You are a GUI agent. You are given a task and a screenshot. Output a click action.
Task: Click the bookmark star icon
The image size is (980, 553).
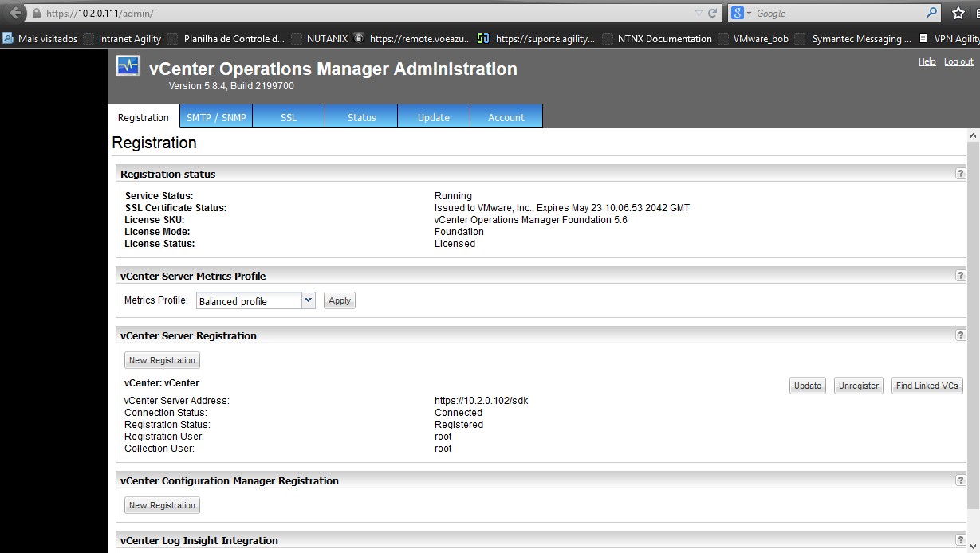coord(958,14)
